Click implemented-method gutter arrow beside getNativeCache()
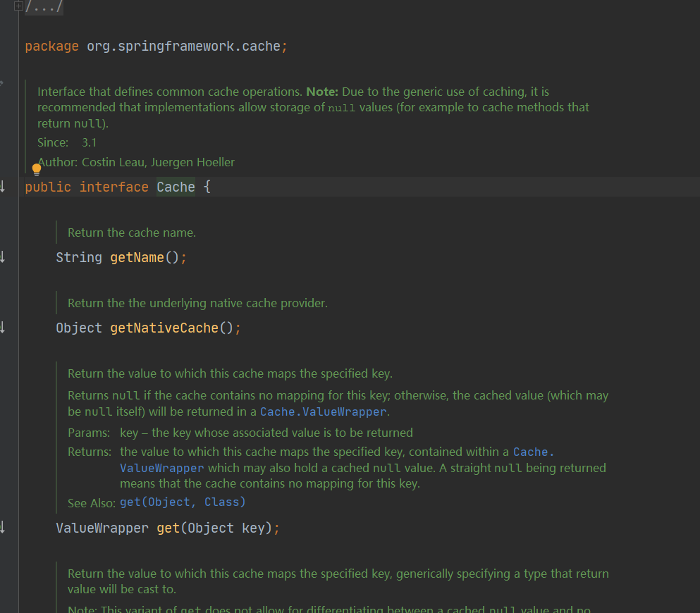This screenshot has width=700, height=613. 2,328
